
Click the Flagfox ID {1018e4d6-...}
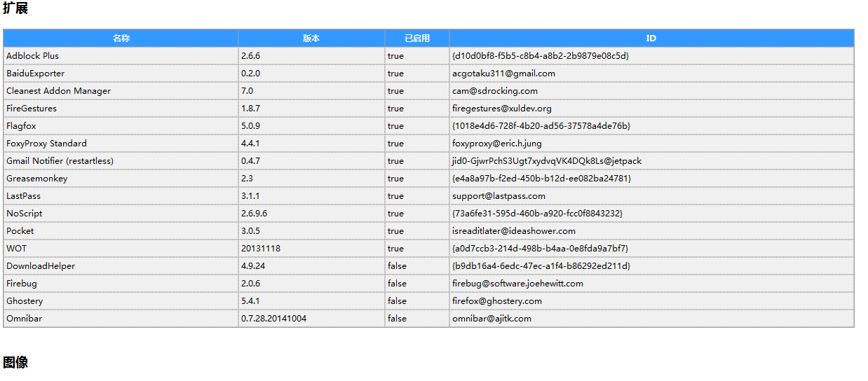tap(651, 126)
